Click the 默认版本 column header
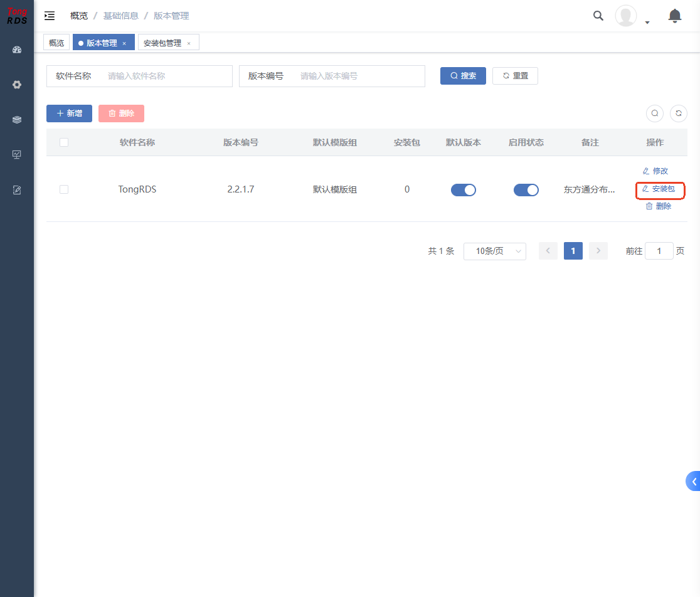Image resolution: width=700 pixels, height=597 pixels. pos(464,142)
